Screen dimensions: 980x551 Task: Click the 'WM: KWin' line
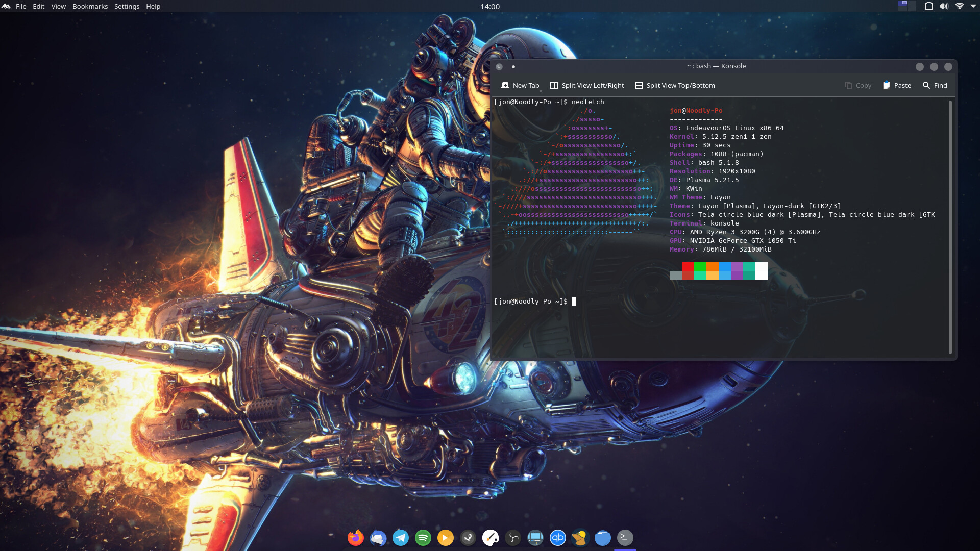(685, 189)
